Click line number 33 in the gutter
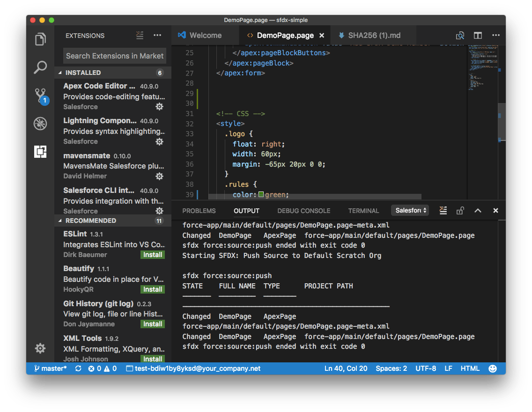This screenshot has height=412, width=532. [x=189, y=134]
